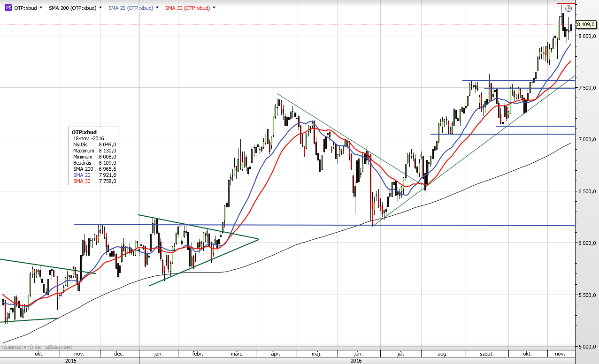The image size is (599, 364).
Task: Click the 8 109,0 current price tag
Action: tap(586, 24)
